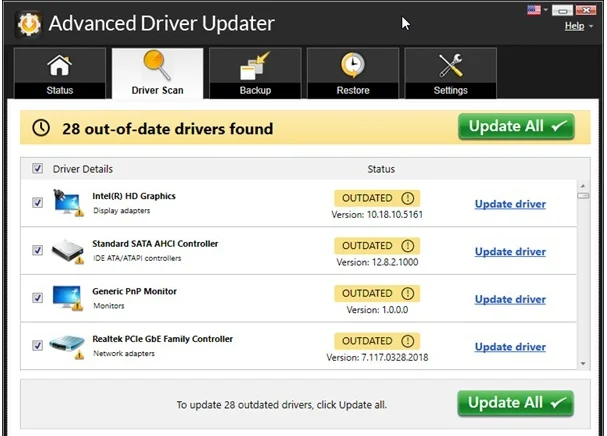Open the Restore tab
Viewport: 607px width, 436px height.
tap(353, 74)
